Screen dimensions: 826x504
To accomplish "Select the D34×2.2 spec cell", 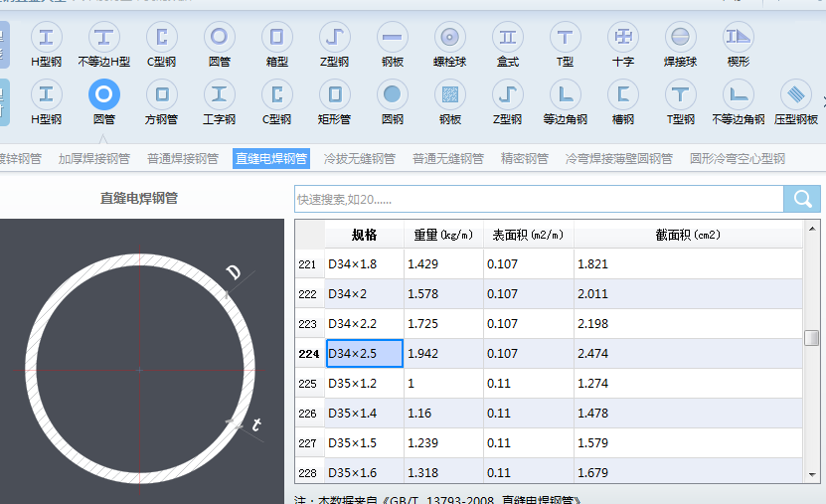I will [x=364, y=323].
